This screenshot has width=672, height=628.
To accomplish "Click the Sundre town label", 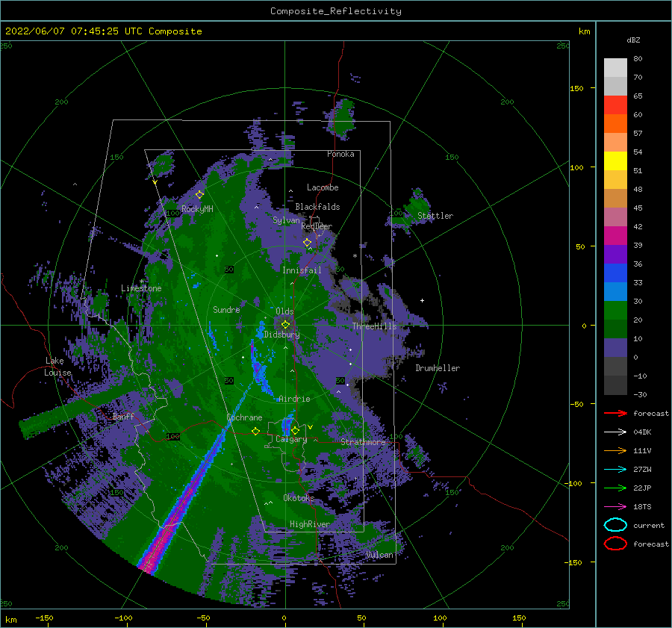I will (226, 309).
